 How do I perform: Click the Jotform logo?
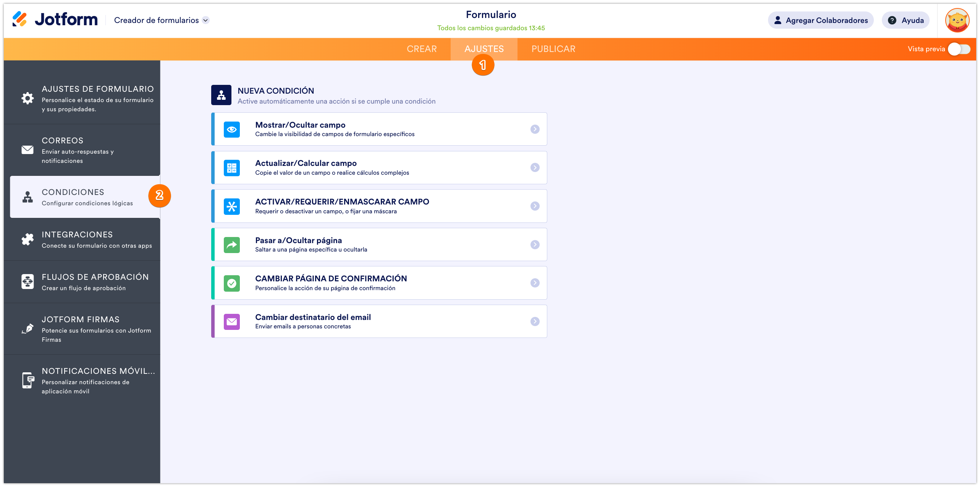(x=55, y=19)
